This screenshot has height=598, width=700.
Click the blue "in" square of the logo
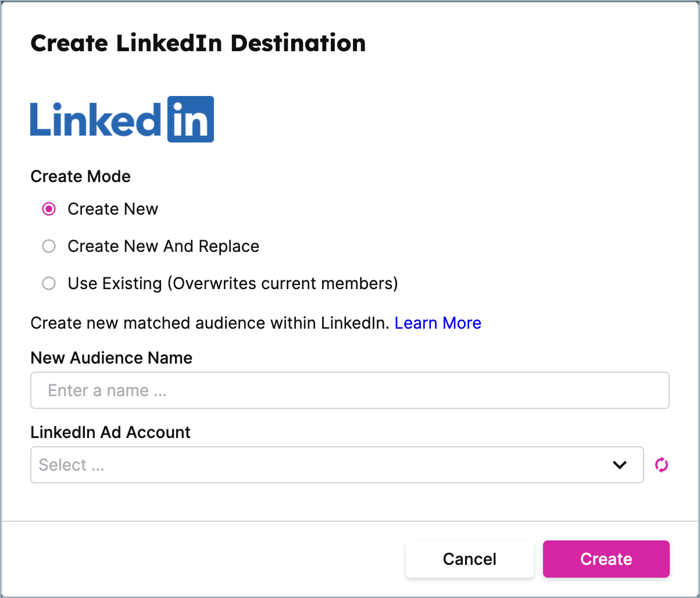(190, 119)
